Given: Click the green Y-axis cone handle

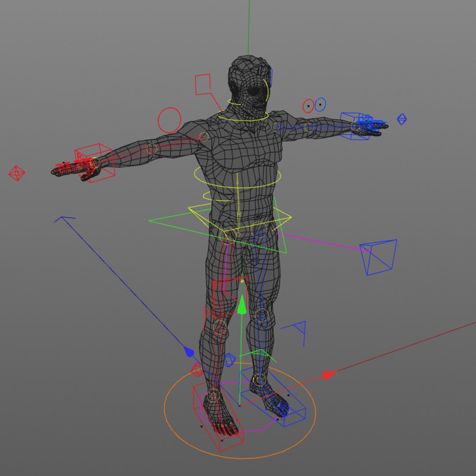Looking at the screenshot, I should click(242, 305).
